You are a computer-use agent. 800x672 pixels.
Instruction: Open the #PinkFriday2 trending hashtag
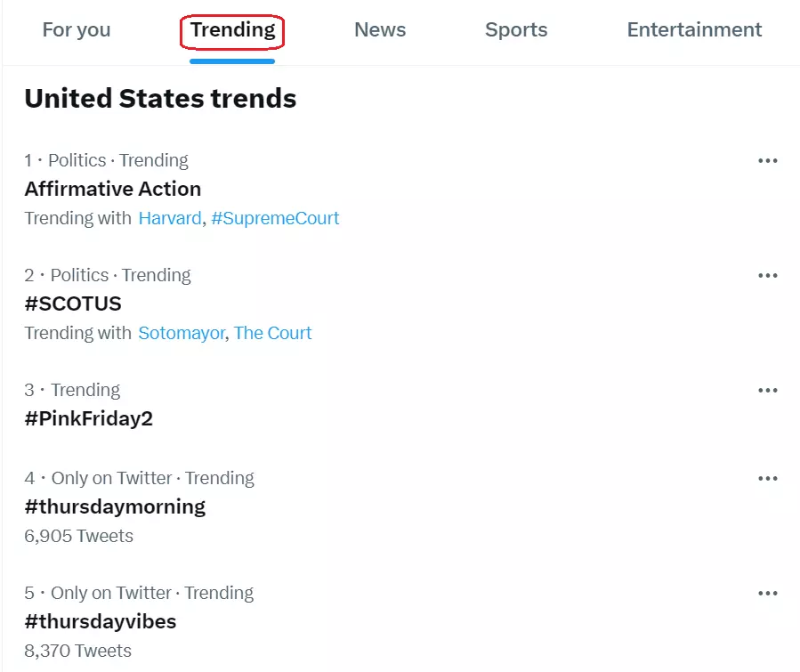[x=89, y=418]
